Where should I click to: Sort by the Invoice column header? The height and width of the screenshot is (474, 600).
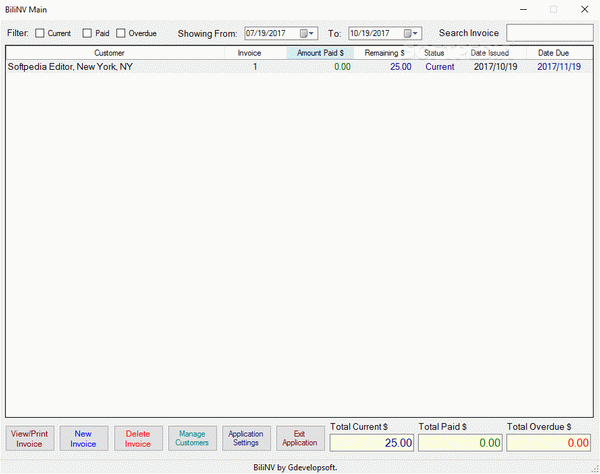pos(255,52)
